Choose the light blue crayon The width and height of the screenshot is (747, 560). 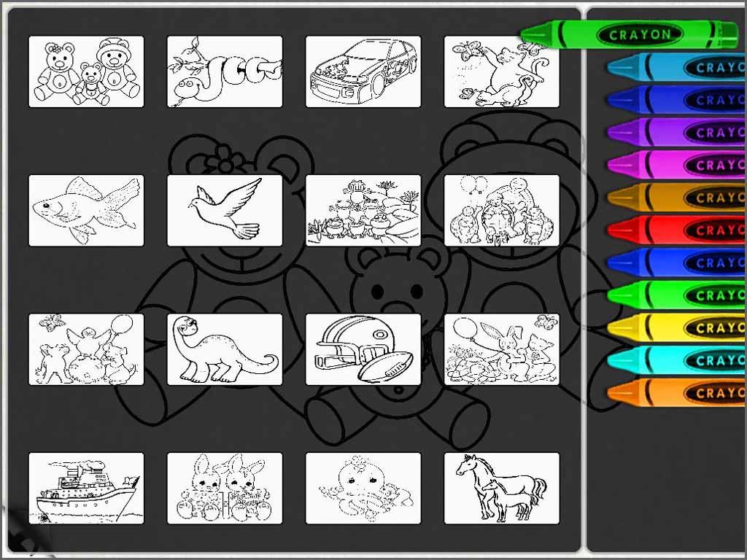click(x=676, y=67)
